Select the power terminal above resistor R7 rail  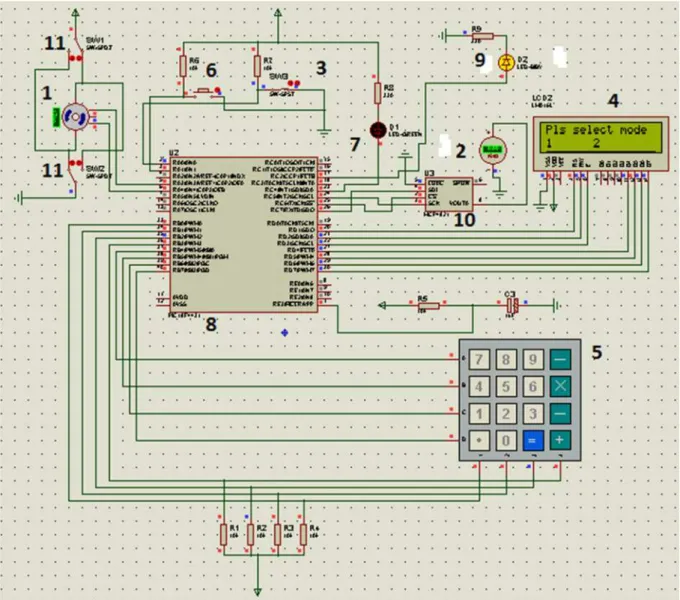278,13
